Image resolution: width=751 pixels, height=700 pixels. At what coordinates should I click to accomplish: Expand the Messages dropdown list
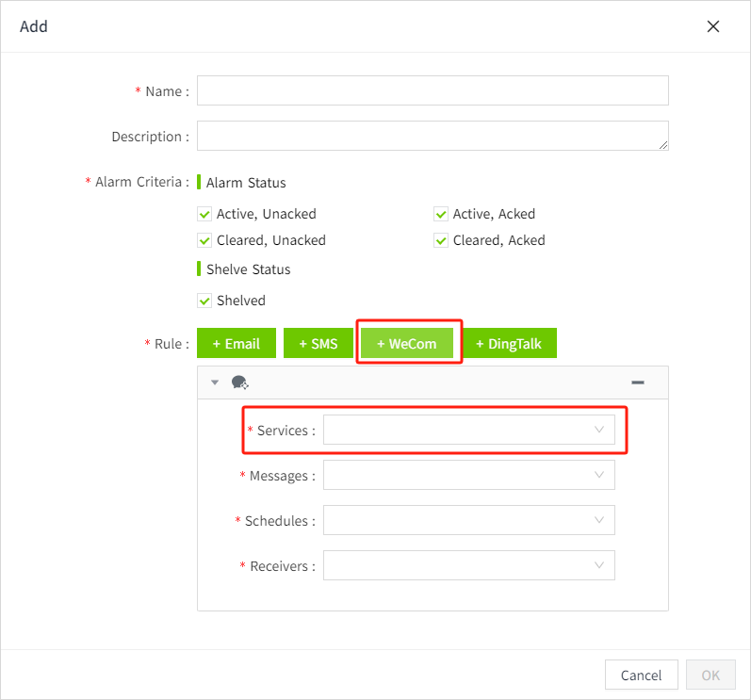[x=468, y=475]
